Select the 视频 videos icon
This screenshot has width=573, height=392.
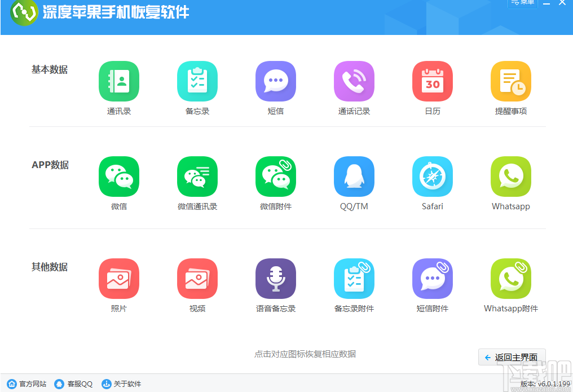(197, 279)
